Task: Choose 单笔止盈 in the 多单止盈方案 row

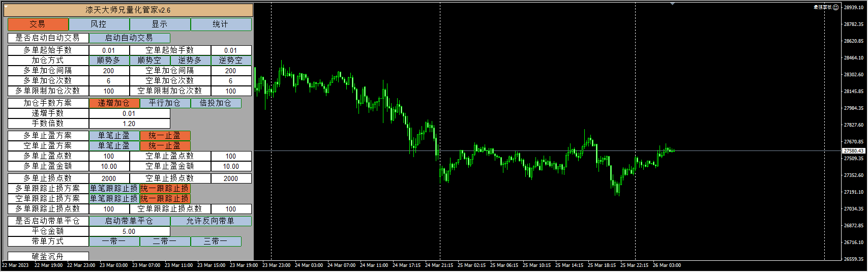Action: 114,136
